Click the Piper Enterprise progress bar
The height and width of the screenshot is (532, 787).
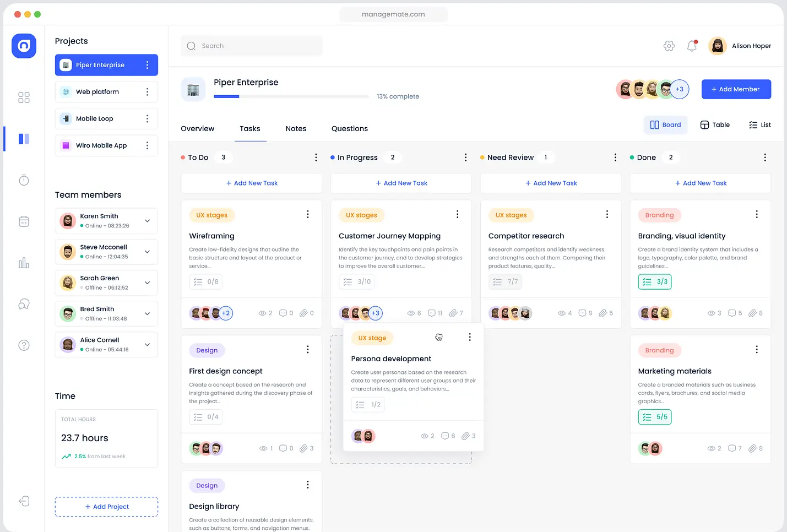click(291, 96)
